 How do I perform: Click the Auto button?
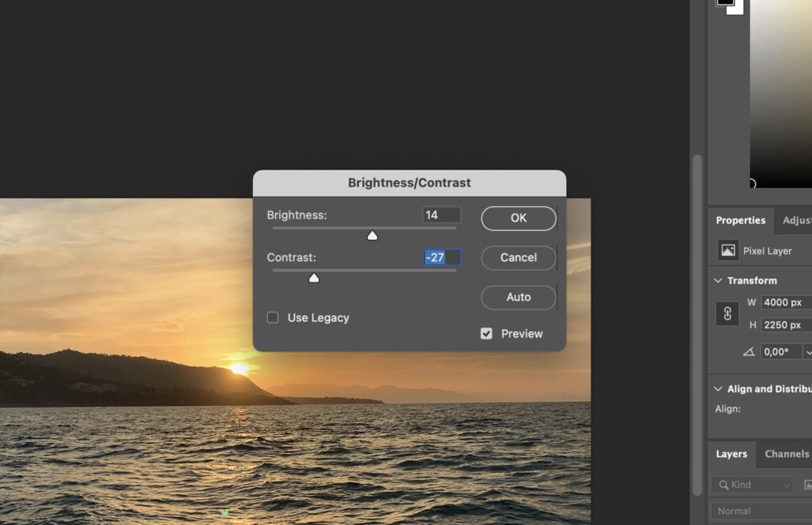518,297
